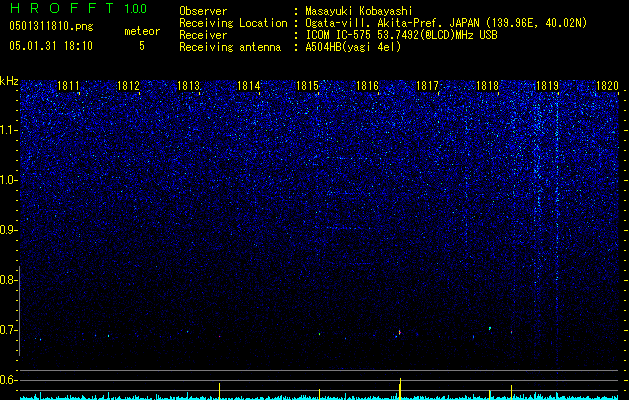Click the tallest yellow intensity spike near 1816

400,389
